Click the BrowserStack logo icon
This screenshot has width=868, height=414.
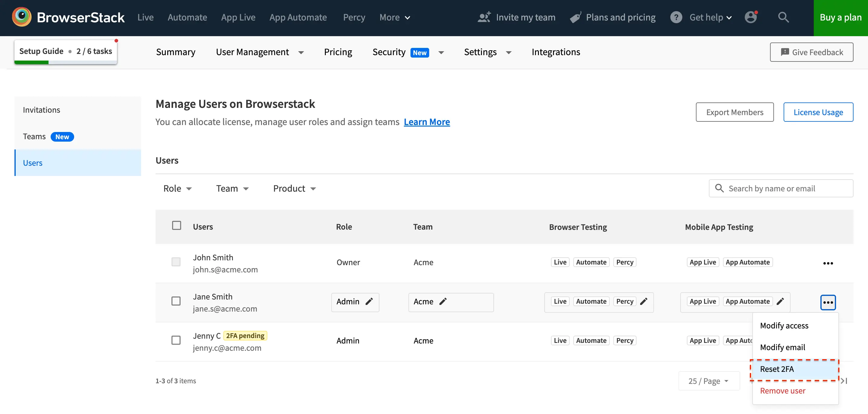[x=22, y=17]
